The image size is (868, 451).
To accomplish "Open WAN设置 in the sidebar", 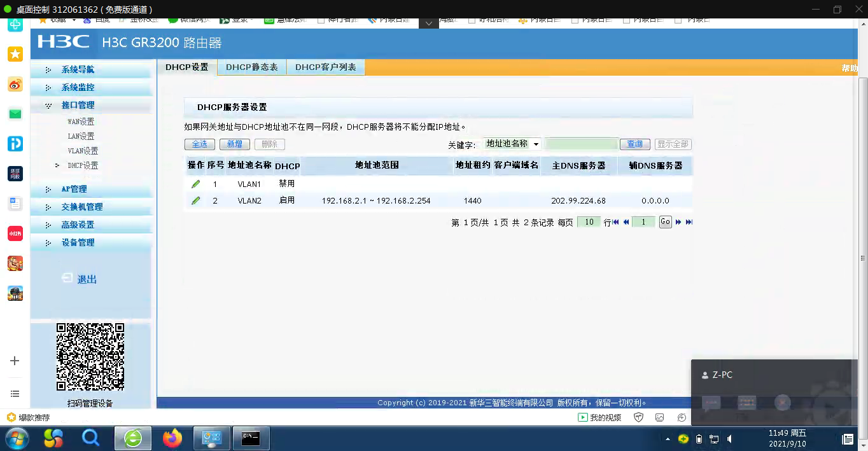I will point(81,121).
